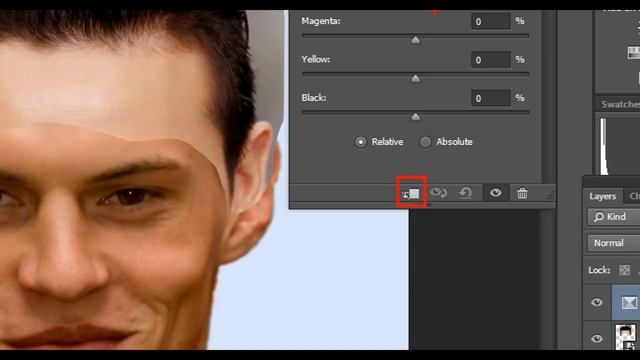
Task: Click the Yellow percentage input field
Action: click(491, 60)
